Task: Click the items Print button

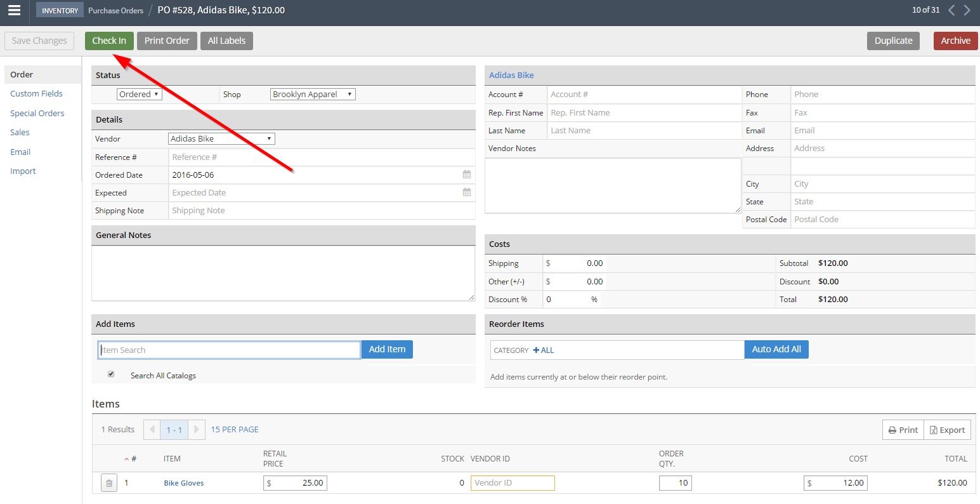Action: [903, 430]
